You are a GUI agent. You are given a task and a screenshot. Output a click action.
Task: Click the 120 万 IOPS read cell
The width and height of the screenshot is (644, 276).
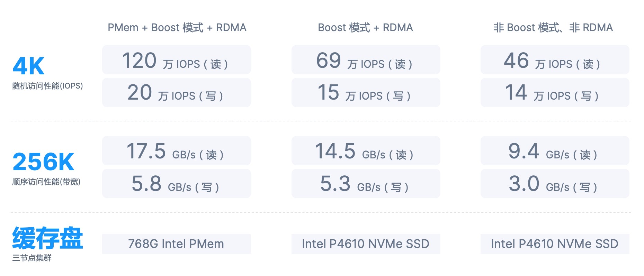click(176, 60)
